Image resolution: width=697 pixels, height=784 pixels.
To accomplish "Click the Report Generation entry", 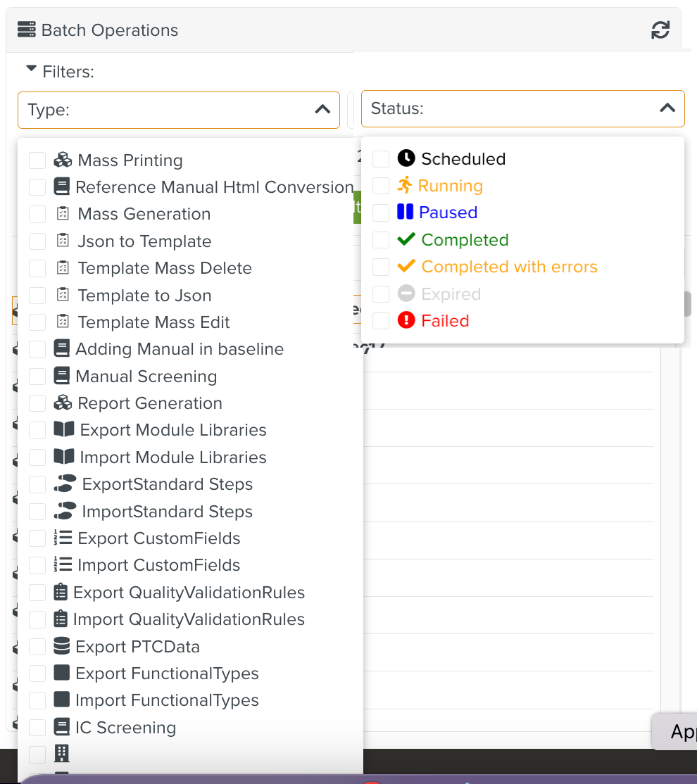I will pos(149,403).
